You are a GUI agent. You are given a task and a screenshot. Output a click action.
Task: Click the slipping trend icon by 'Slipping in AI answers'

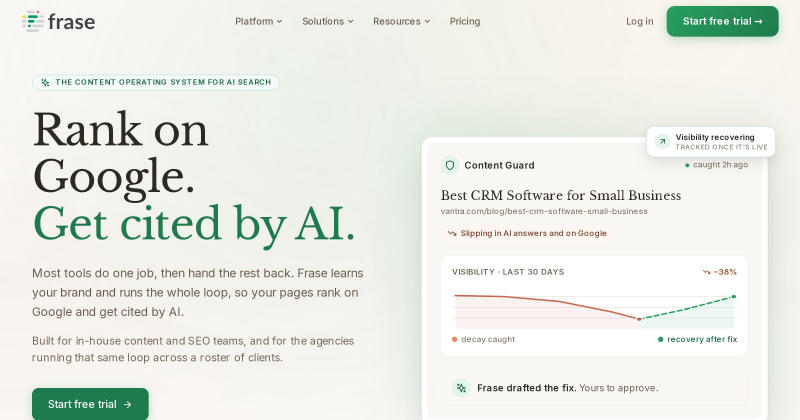click(x=452, y=233)
